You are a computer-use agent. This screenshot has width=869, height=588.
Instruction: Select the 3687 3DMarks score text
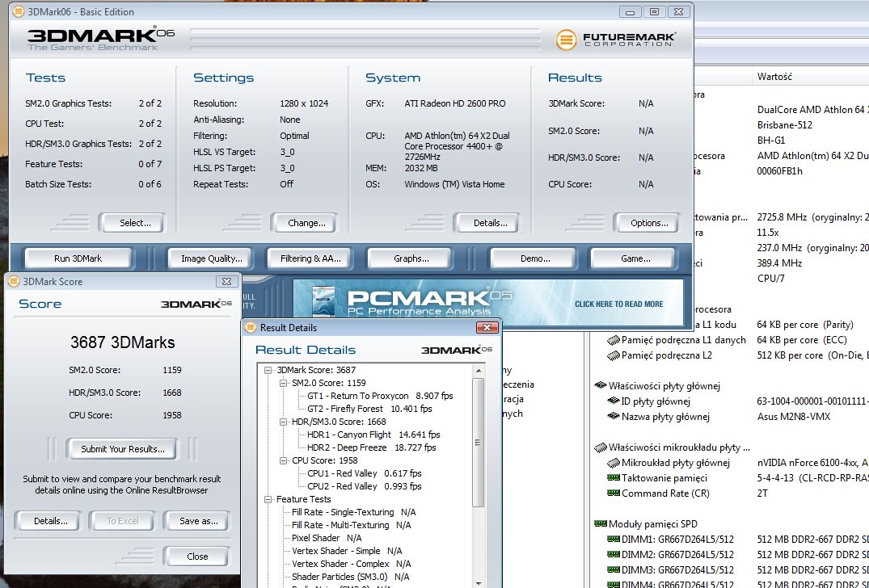[x=123, y=342]
